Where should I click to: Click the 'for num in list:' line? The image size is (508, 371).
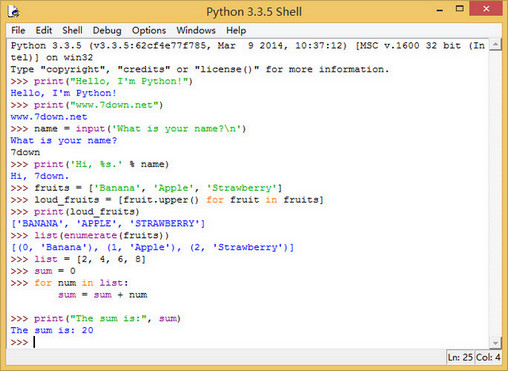(x=69, y=283)
